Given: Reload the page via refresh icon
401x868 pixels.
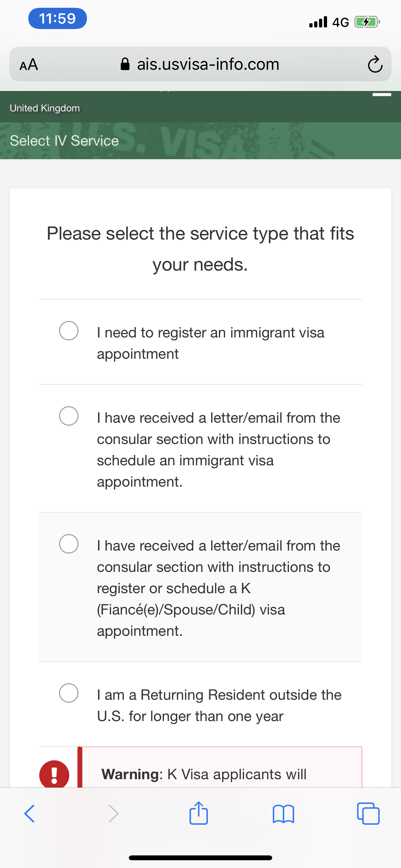Looking at the screenshot, I should click(375, 64).
